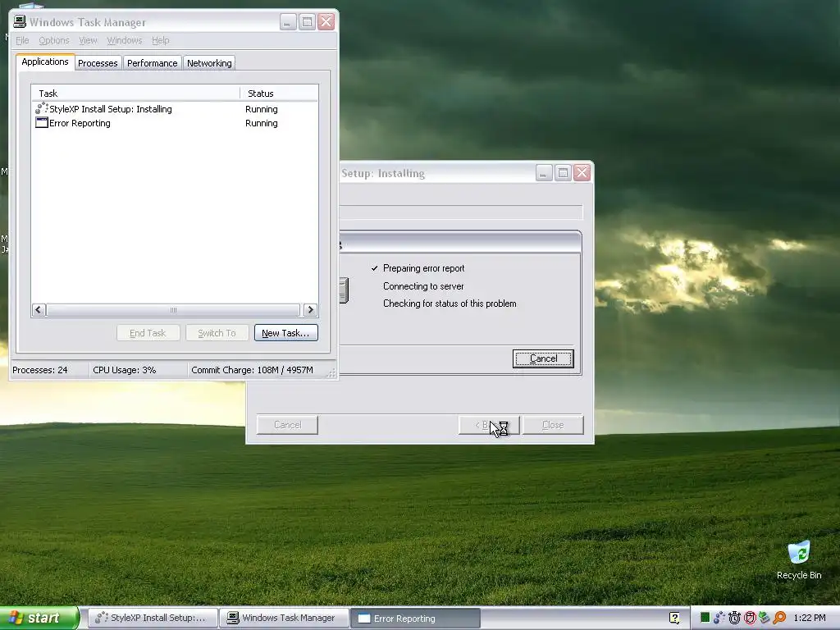Click the horizontal scrollbar thumb in task list
The image size is (840, 630).
tap(173, 309)
